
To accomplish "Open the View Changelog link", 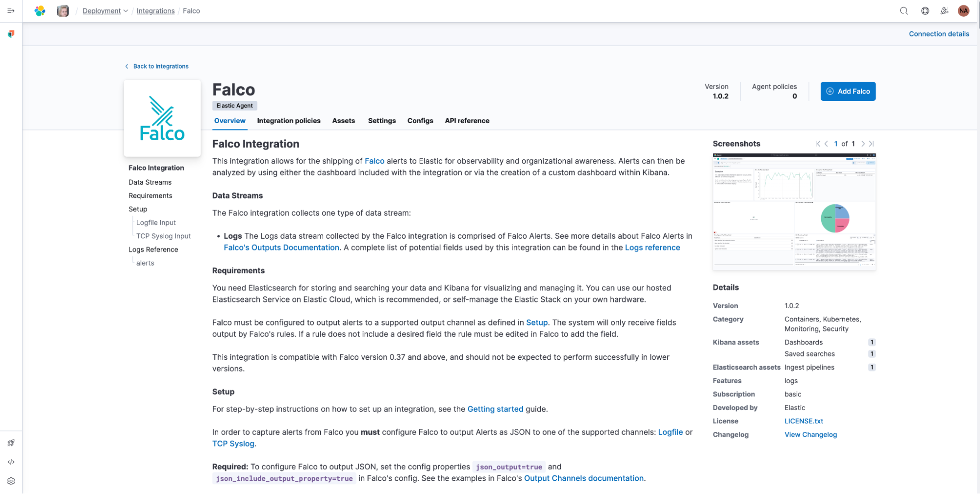I will click(x=810, y=434).
